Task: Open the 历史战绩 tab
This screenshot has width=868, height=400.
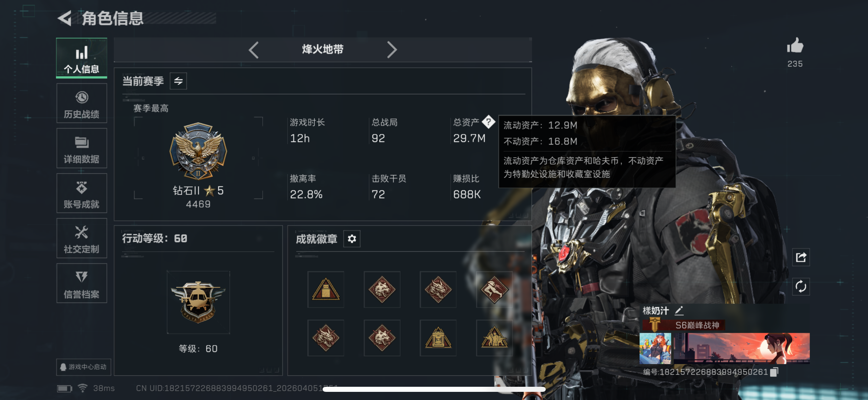Action: [x=82, y=103]
